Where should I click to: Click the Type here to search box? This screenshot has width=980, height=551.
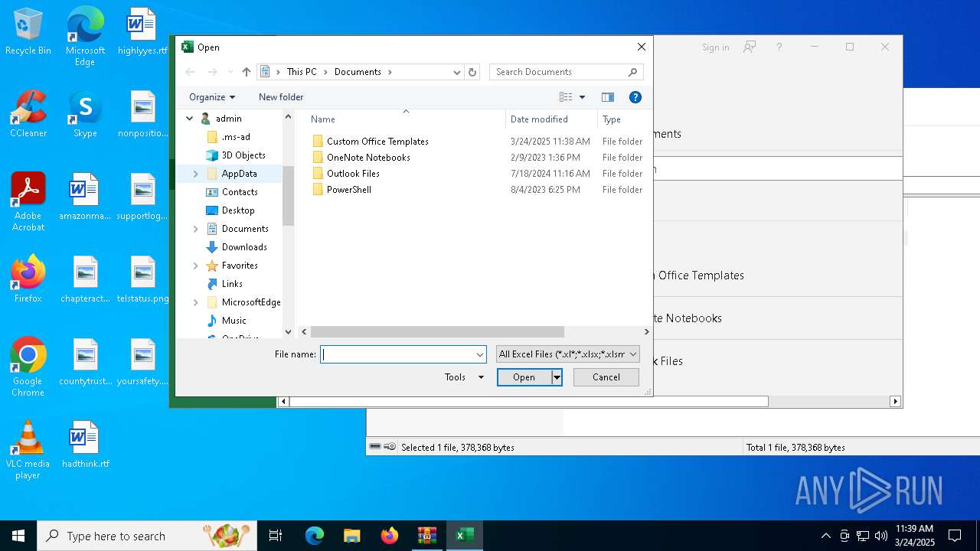(147, 536)
